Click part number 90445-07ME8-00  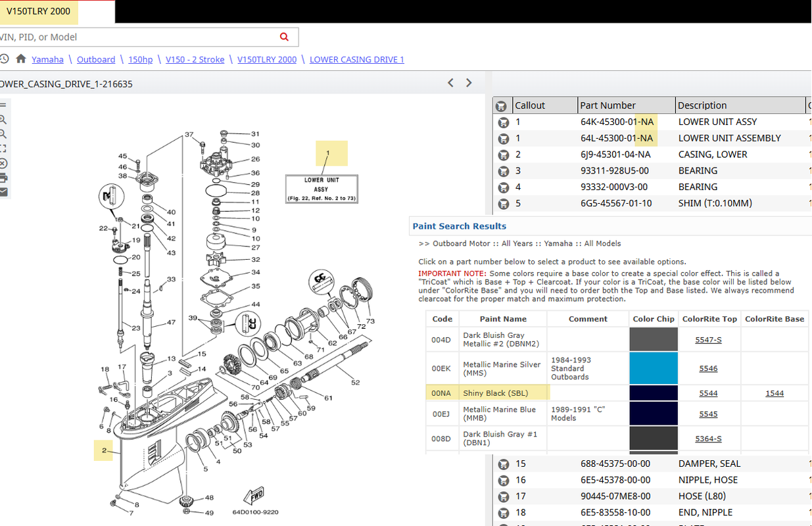coord(616,496)
